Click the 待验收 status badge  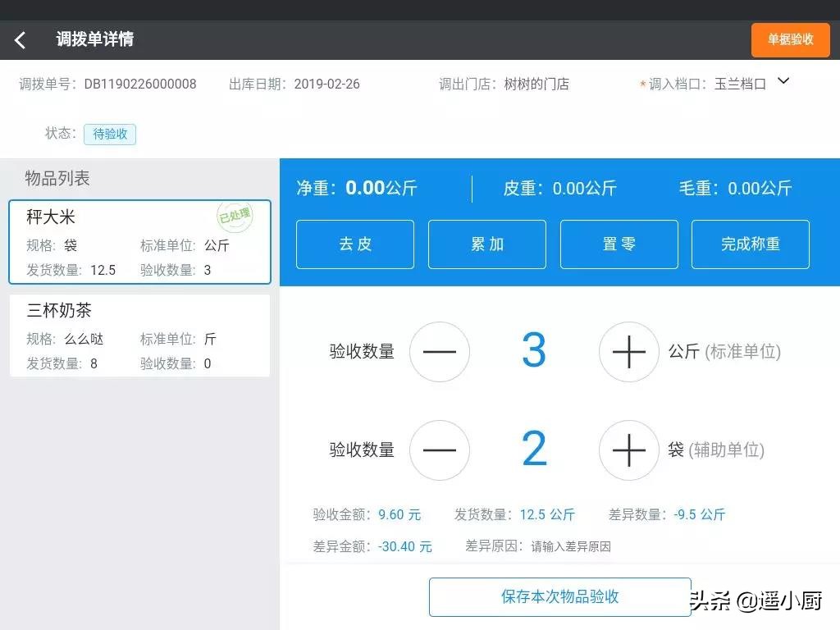[x=109, y=134]
